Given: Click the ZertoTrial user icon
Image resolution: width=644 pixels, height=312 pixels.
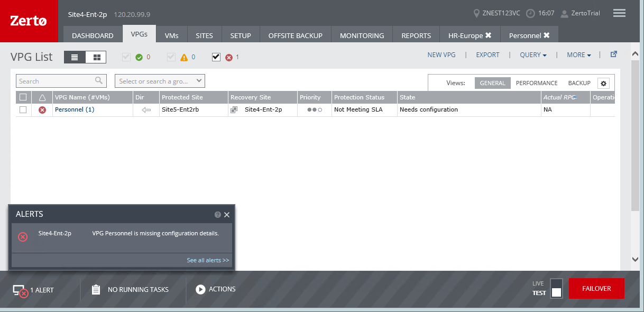Looking at the screenshot, I should (565, 13).
